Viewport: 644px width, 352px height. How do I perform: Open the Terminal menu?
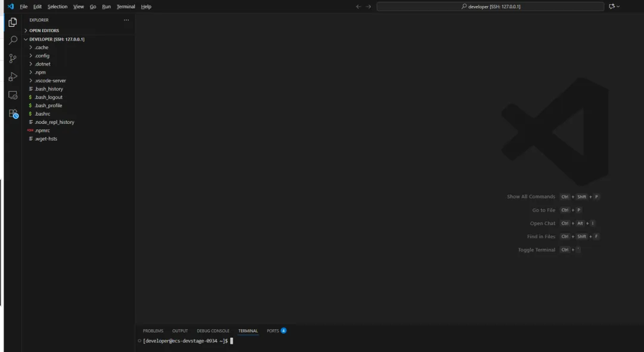126,7
